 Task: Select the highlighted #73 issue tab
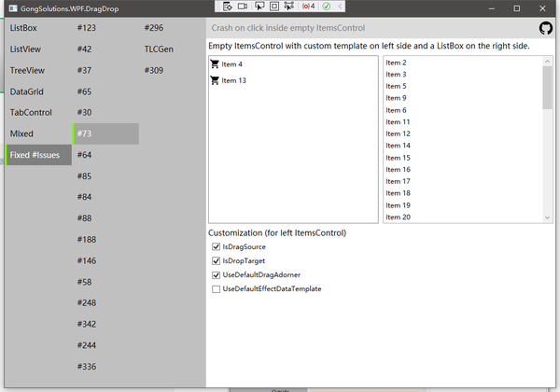[105, 133]
